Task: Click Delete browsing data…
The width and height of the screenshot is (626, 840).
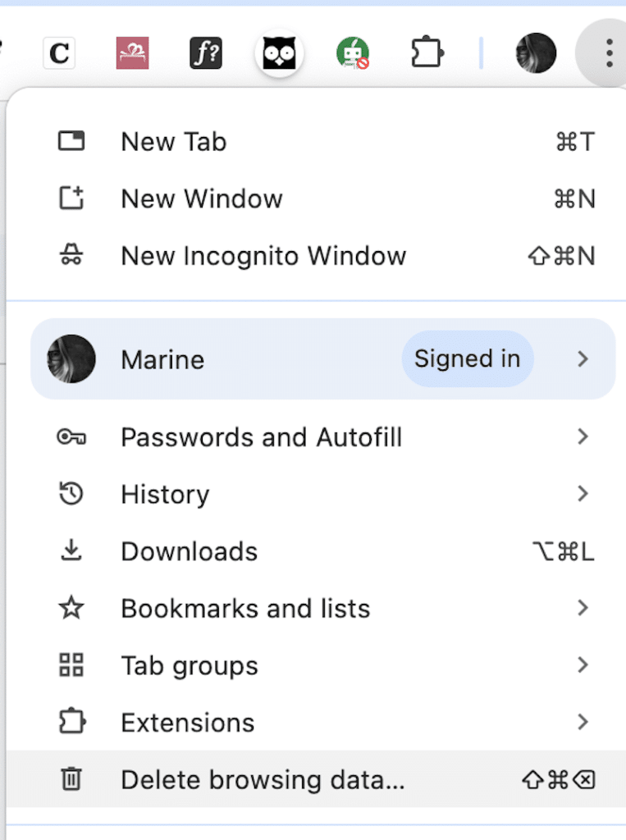Action: [316, 779]
